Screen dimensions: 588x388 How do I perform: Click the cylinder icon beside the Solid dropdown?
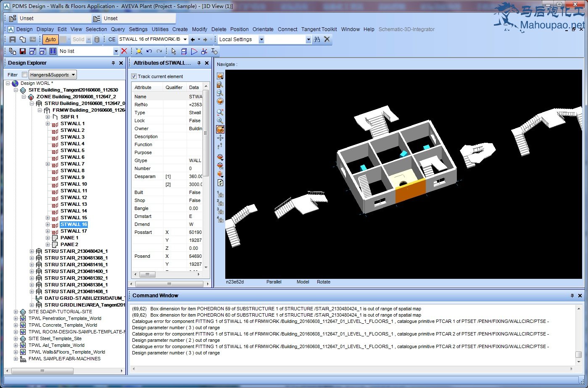click(97, 39)
